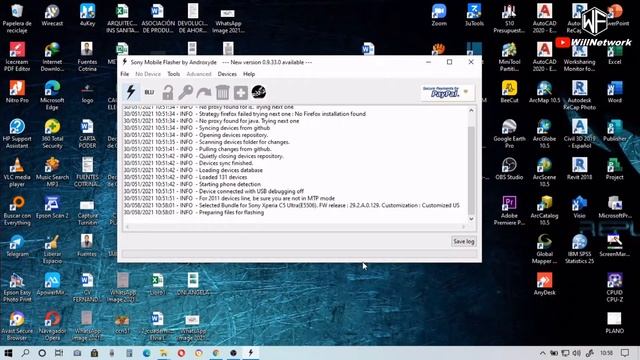Open the No Device menu
This screenshot has height=360, width=640.
pos(148,74)
